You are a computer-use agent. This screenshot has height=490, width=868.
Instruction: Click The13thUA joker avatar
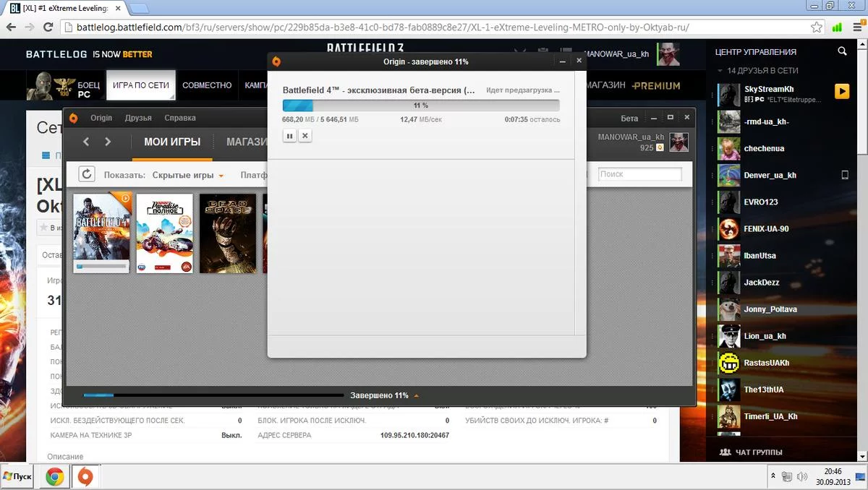point(729,390)
